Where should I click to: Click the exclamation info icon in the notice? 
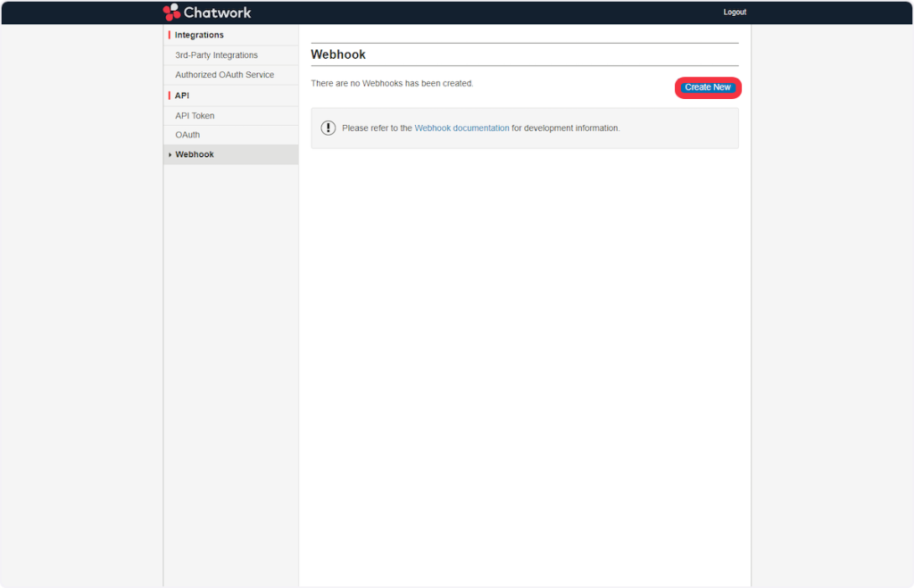tap(328, 128)
